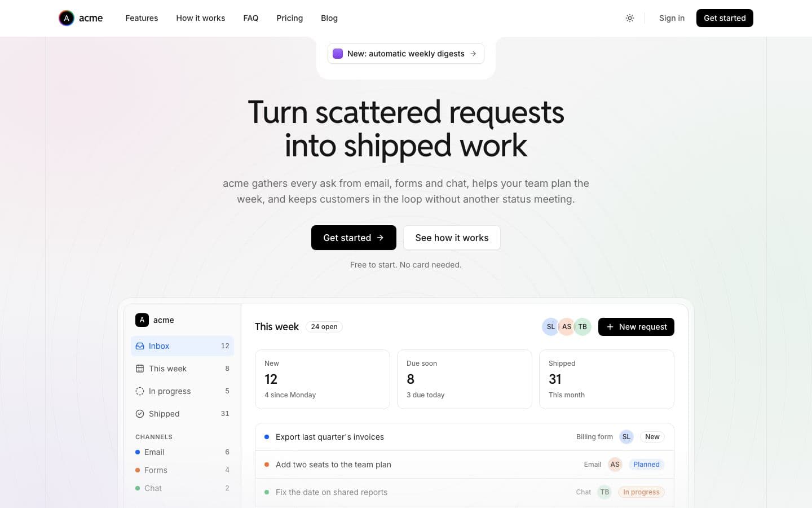The image size is (812, 508).
Task: Open the Pricing page link
Action: pos(289,18)
